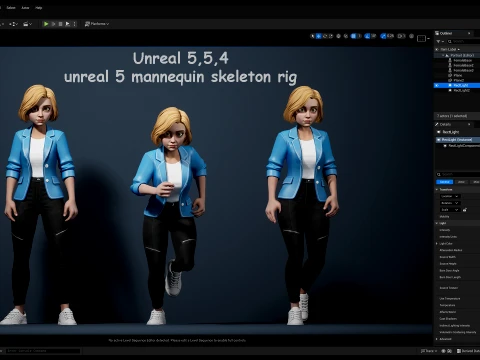Toggle the scale ratio lock icon
Image resolution: width=480 pixels, height=360 pixels.
click(x=465, y=210)
